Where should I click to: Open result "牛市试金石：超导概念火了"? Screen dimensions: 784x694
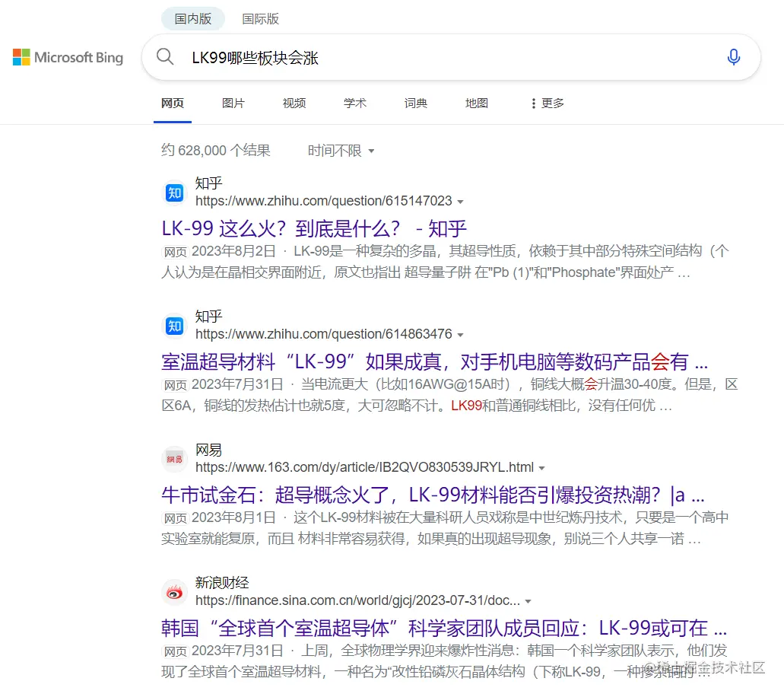(433, 495)
